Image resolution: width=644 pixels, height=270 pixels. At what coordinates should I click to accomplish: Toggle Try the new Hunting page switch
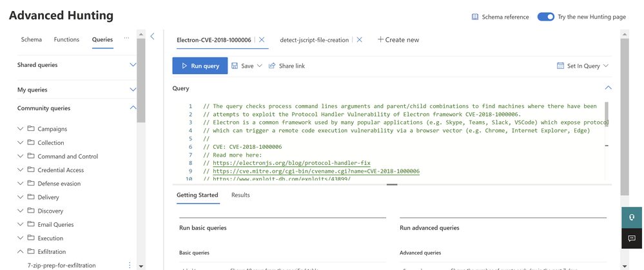click(545, 17)
